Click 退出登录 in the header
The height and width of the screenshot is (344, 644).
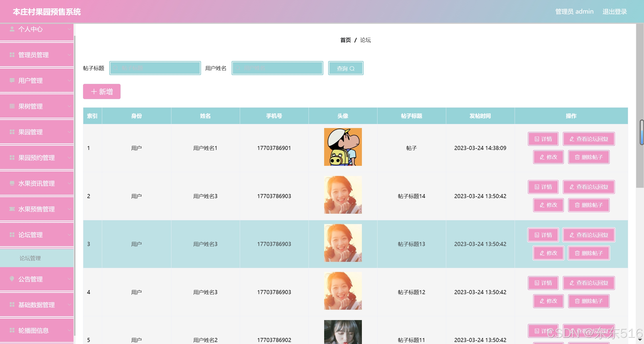pyautogui.click(x=614, y=12)
